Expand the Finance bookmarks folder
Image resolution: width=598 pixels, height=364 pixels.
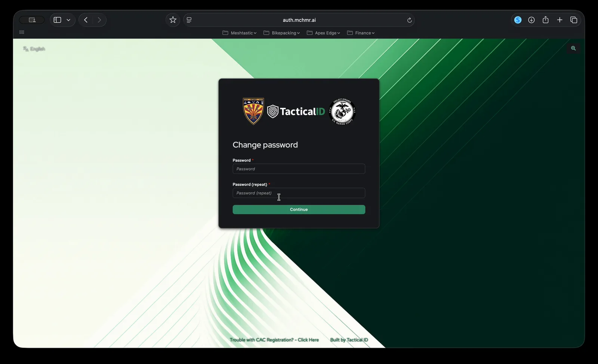(x=361, y=33)
